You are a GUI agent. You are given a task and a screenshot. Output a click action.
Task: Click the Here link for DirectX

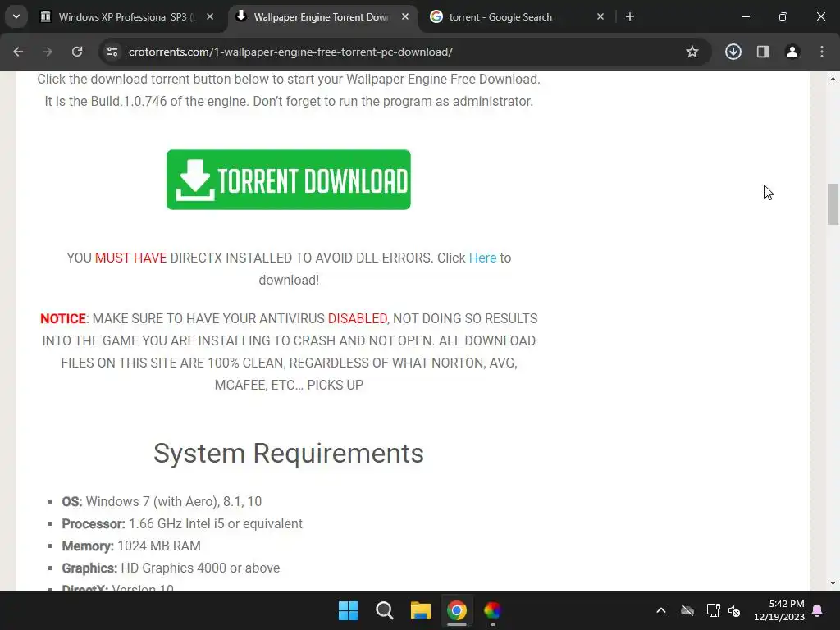click(x=482, y=258)
